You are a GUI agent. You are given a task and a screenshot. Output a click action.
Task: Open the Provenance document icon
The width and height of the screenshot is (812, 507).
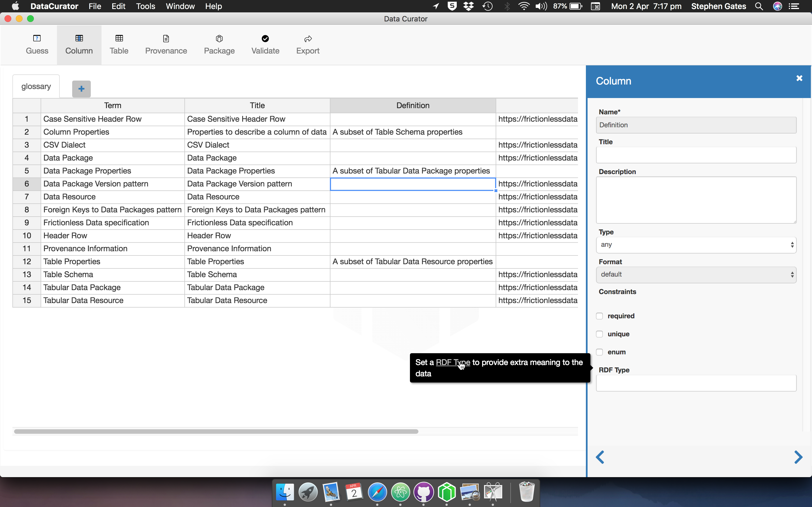pos(166,39)
